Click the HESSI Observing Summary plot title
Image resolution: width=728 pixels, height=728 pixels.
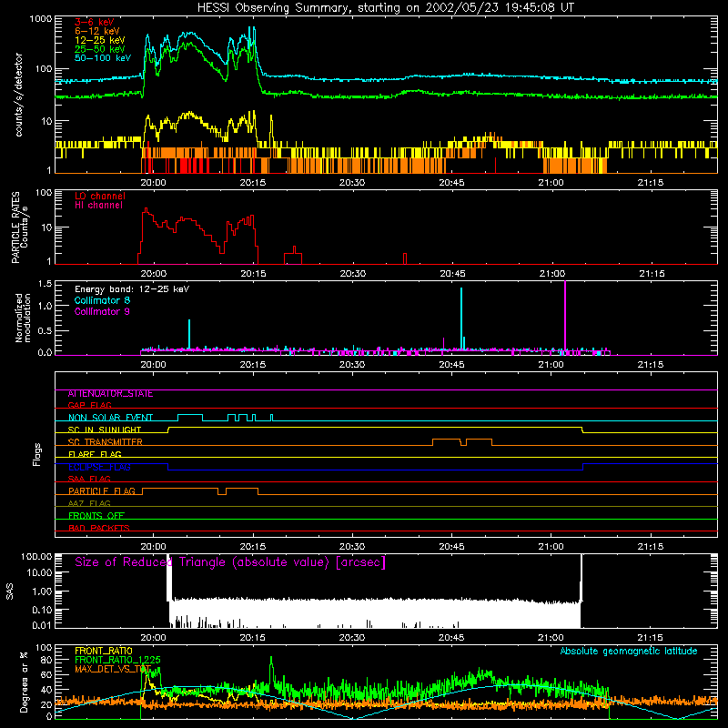[x=385, y=8]
